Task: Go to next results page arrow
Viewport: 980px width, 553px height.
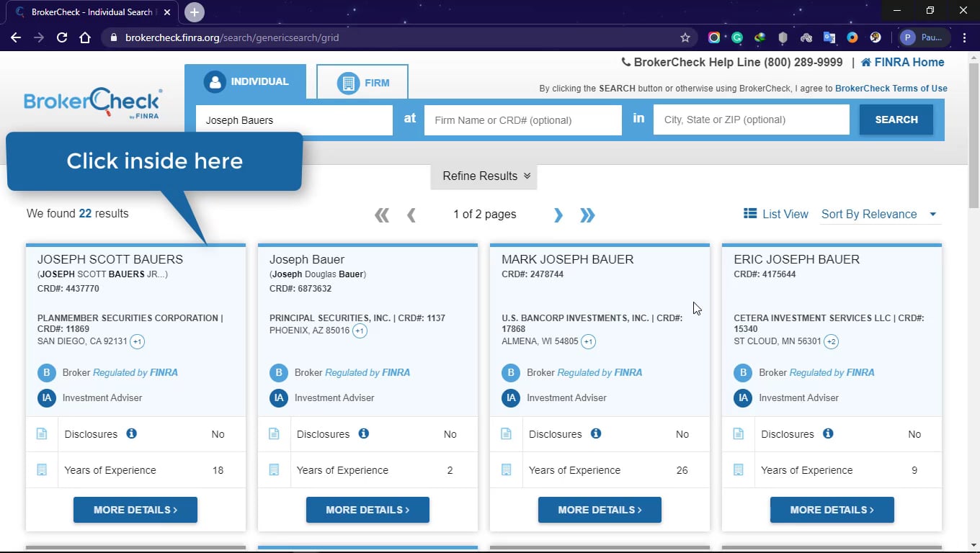Action: pyautogui.click(x=558, y=215)
